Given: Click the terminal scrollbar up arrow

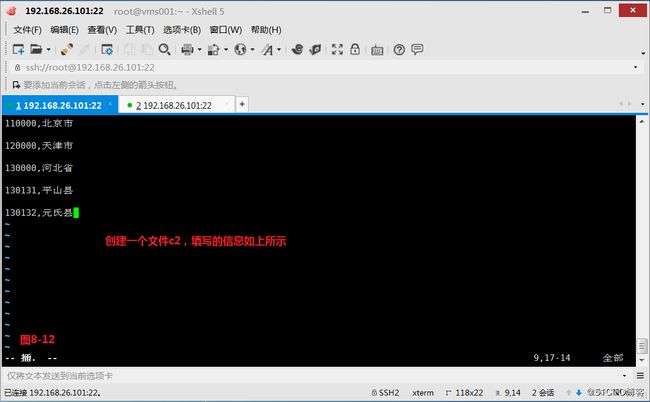Looking at the screenshot, I should (642, 122).
